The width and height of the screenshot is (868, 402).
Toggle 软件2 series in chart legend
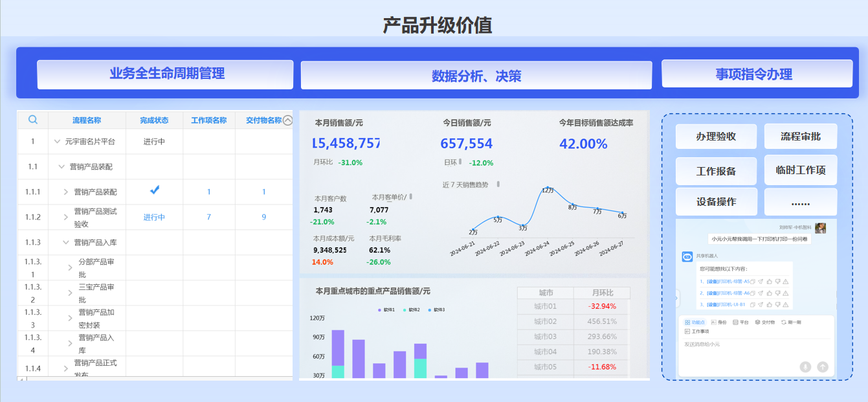[412, 310]
